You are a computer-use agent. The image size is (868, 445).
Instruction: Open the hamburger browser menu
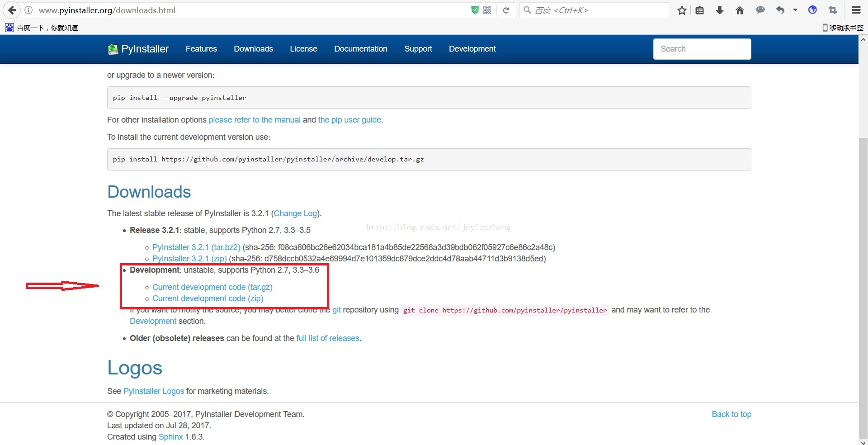[856, 10]
